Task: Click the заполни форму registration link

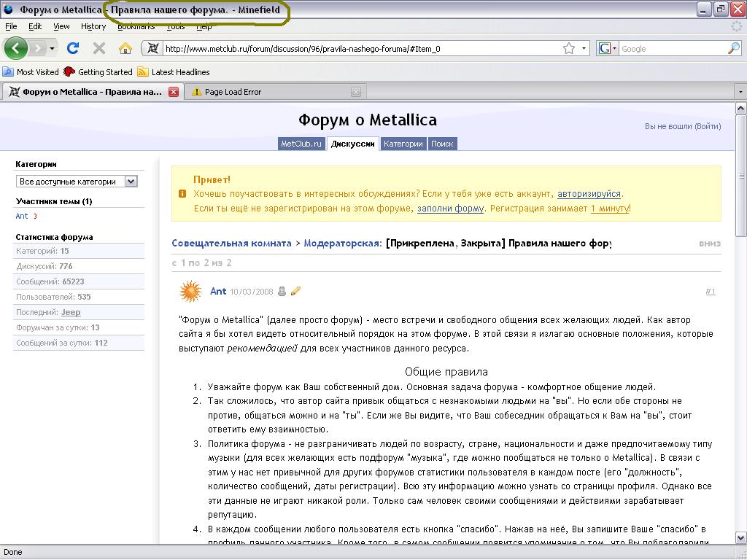Action: pos(450,209)
